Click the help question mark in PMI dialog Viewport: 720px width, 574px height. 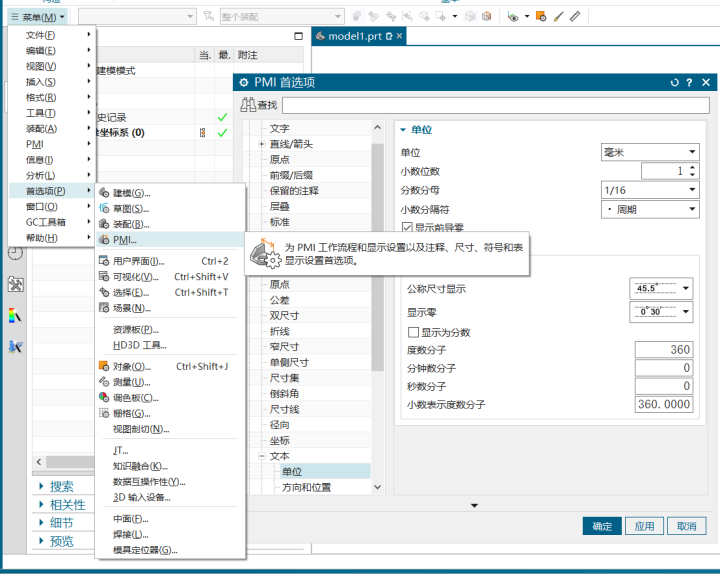coord(689,82)
